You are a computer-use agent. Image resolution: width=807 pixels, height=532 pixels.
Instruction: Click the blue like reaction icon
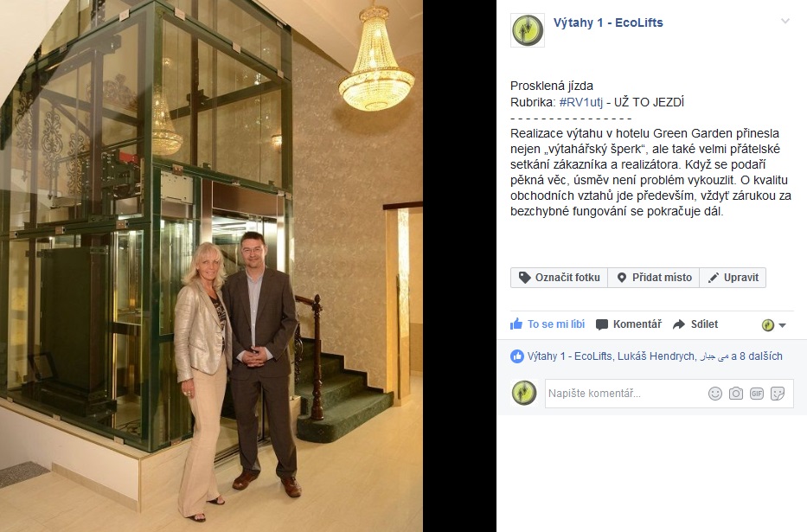coord(516,356)
